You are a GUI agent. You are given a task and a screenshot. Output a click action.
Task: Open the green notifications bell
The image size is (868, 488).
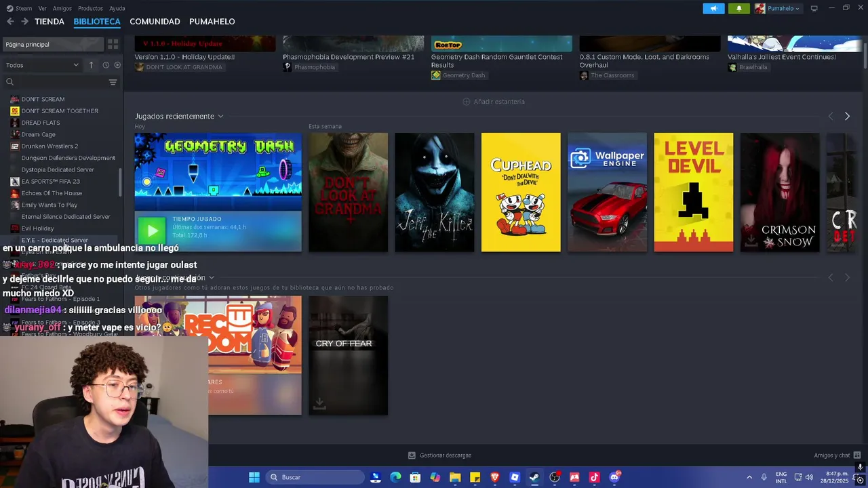pyautogui.click(x=739, y=8)
